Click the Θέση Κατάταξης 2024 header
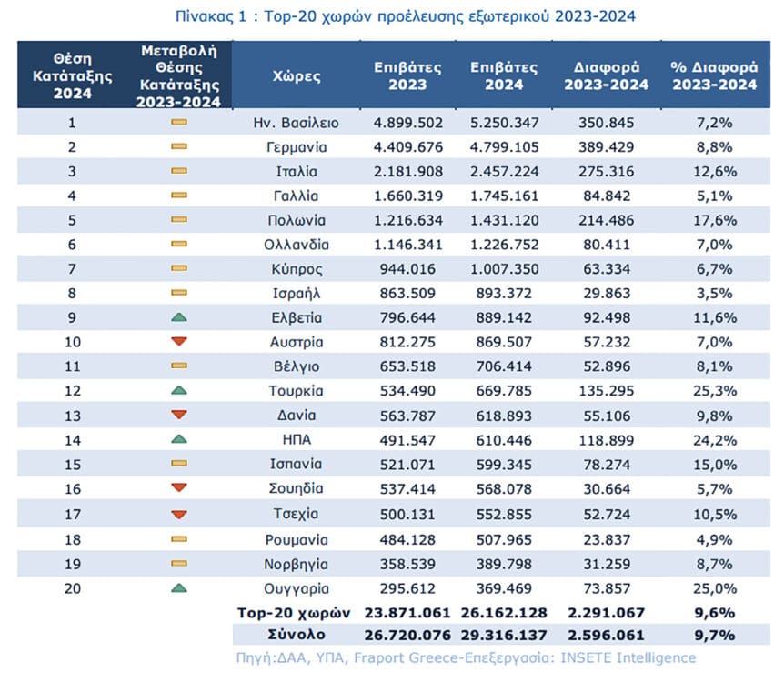This screenshot has height=682, width=784. [x=73, y=75]
